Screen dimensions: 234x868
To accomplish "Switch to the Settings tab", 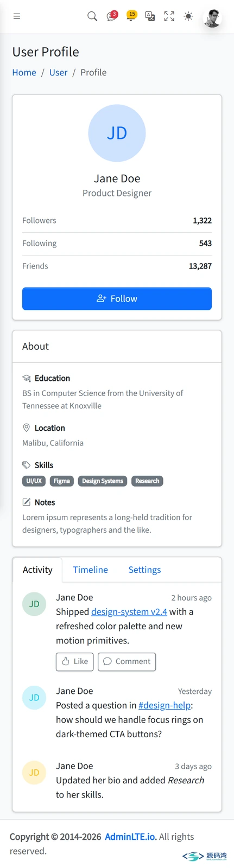I will 144,570.
